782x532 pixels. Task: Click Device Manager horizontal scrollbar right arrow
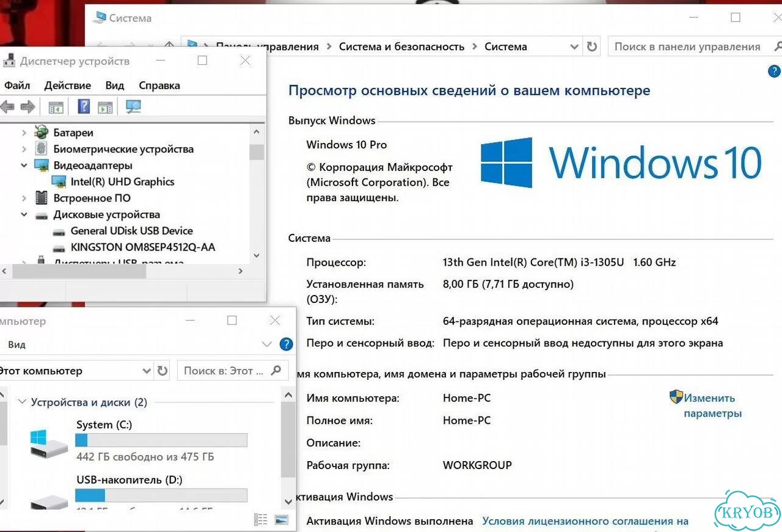241,271
